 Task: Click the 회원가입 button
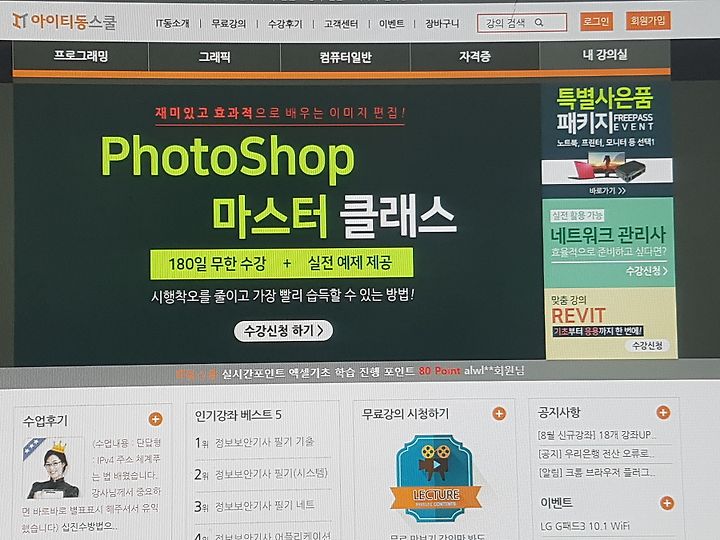coord(648,20)
